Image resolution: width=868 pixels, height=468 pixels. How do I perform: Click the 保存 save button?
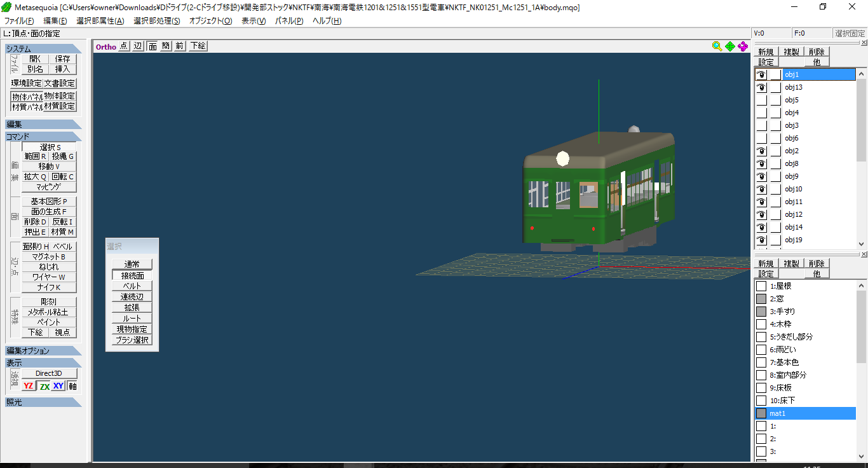click(x=63, y=59)
